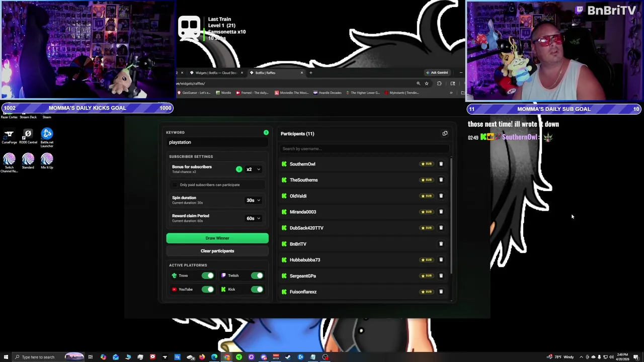Delete TheSoutherns entry with trash icon
This screenshot has width=644, height=362.
(x=441, y=180)
